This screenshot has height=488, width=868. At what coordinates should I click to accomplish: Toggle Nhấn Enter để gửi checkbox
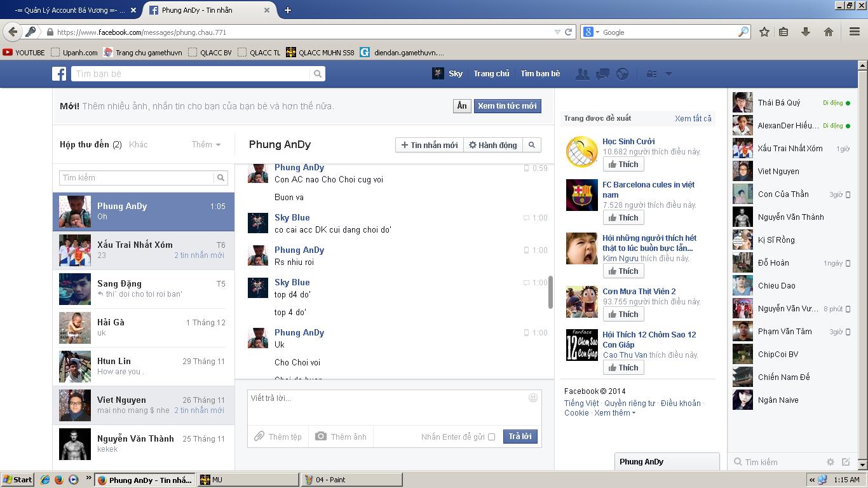(491, 437)
